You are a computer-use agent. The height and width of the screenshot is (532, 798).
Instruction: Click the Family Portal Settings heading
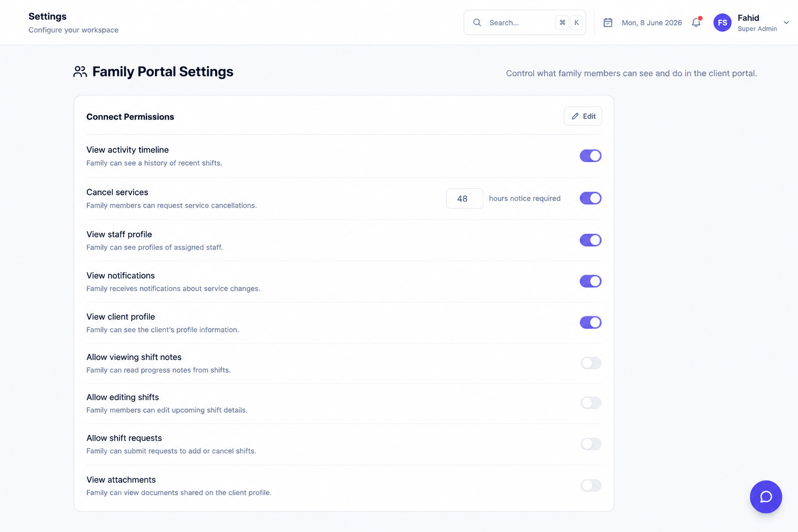pos(163,72)
